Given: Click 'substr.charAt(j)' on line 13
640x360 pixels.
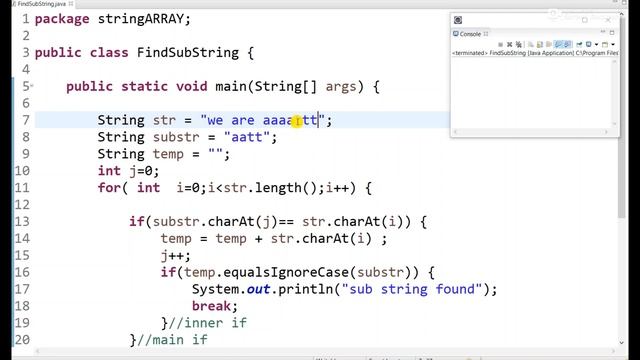Looking at the screenshot, I should point(216,222).
